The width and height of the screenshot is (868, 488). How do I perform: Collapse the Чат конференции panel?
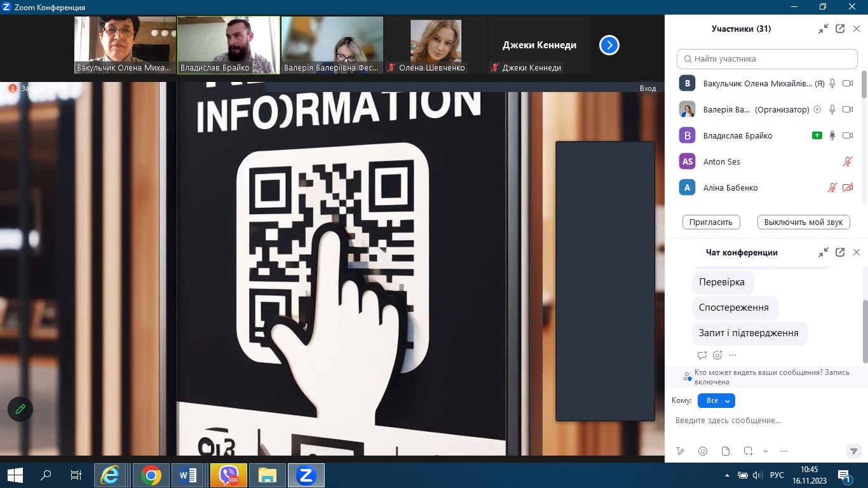click(824, 252)
